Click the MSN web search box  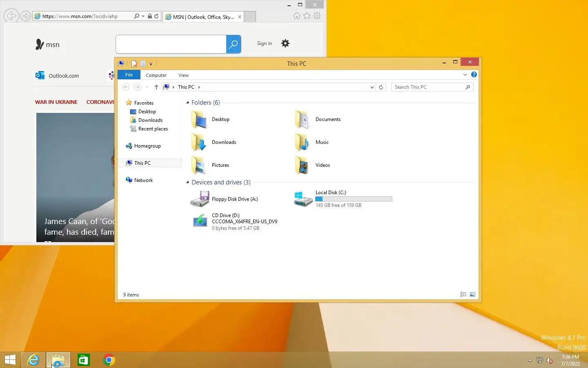(x=171, y=44)
